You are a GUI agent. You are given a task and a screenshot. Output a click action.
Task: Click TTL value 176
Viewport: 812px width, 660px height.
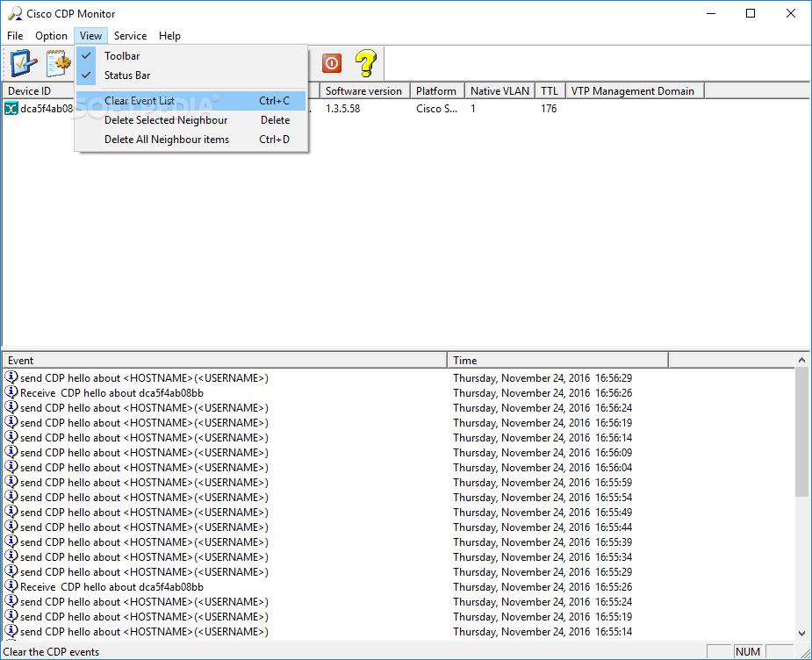point(549,109)
